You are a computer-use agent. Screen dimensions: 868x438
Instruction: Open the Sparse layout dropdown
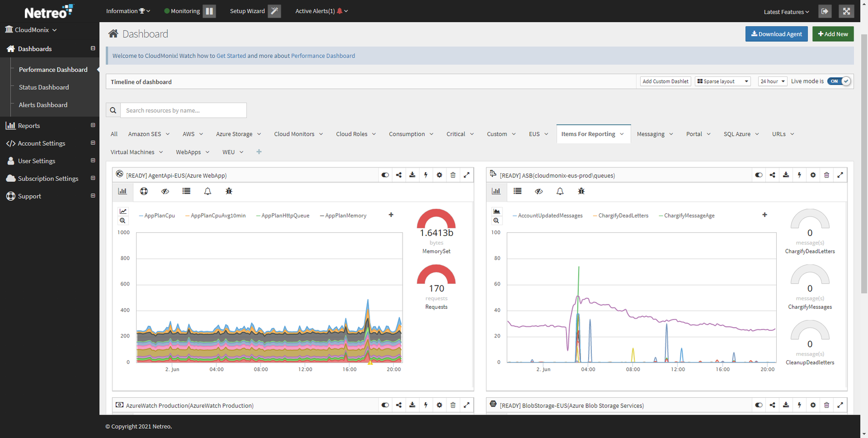(723, 81)
